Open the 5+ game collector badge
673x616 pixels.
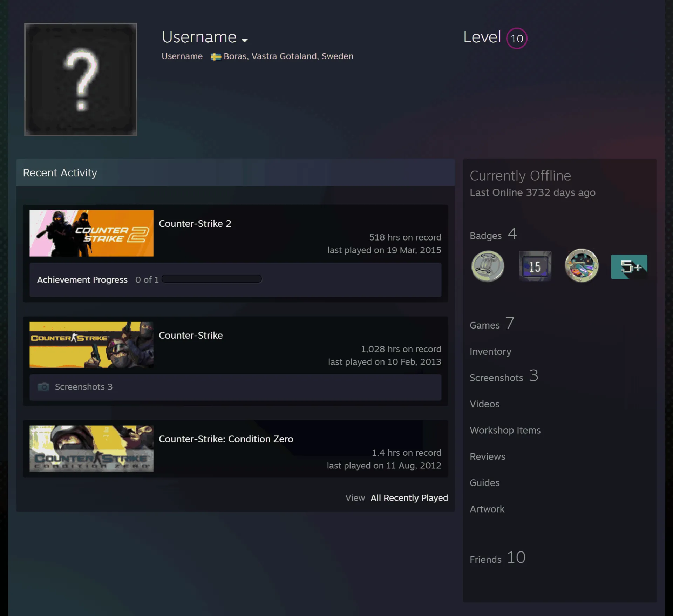click(629, 267)
